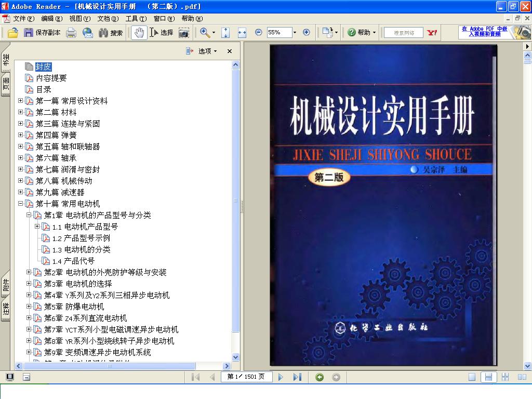Expand 第5章 防爆电动机 bookmark
532x399 pixels.
click(x=29, y=307)
